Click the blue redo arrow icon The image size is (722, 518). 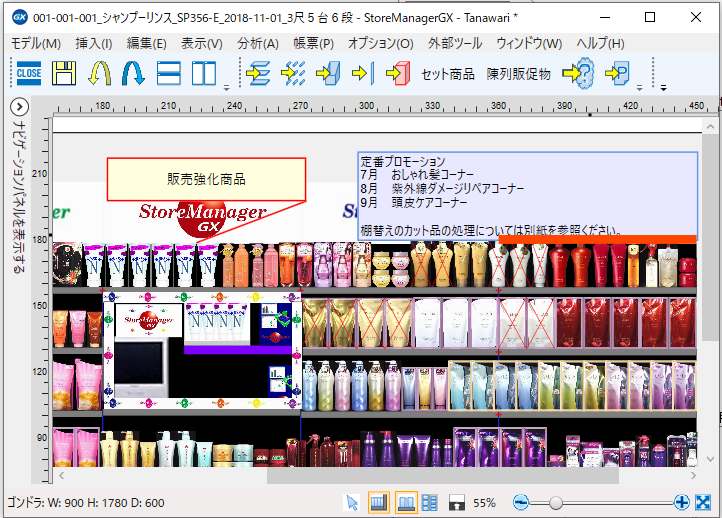pyautogui.click(x=133, y=73)
